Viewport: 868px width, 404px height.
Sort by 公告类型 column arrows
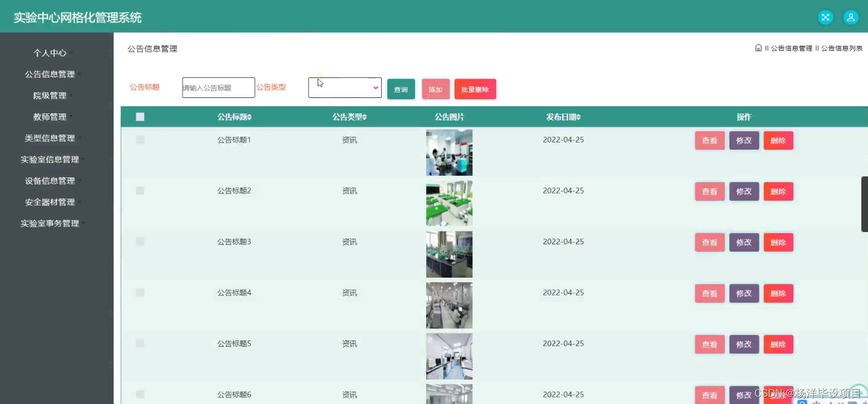[x=364, y=117]
